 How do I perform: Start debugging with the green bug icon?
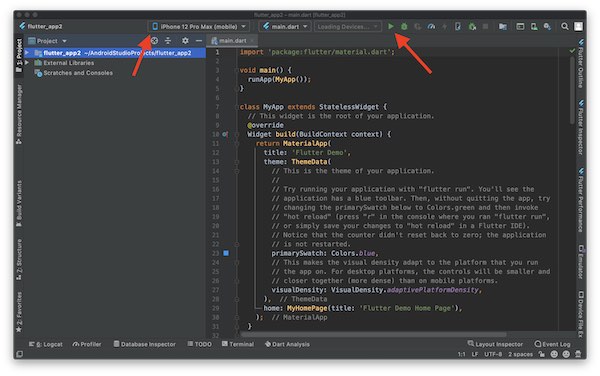pos(404,26)
